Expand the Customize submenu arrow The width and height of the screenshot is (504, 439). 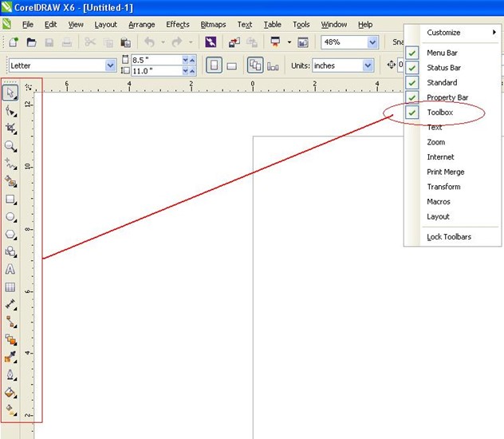point(494,32)
